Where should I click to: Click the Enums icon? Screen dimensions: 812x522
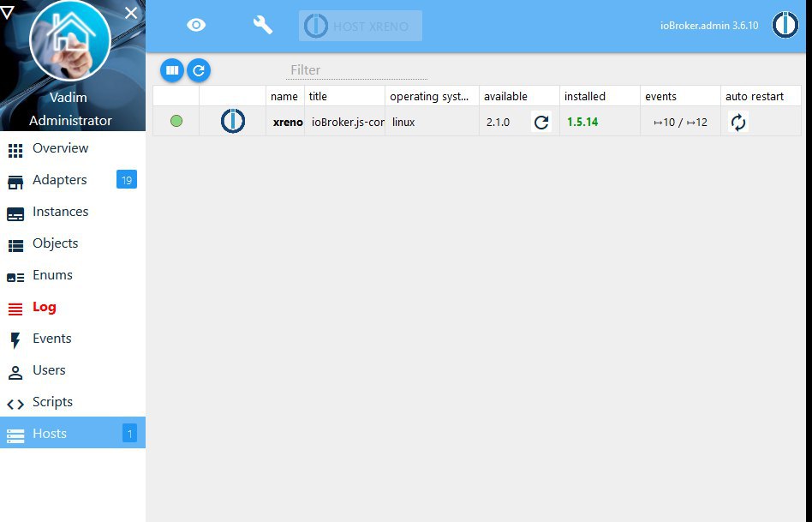pyautogui.click(x=15, y=278)
